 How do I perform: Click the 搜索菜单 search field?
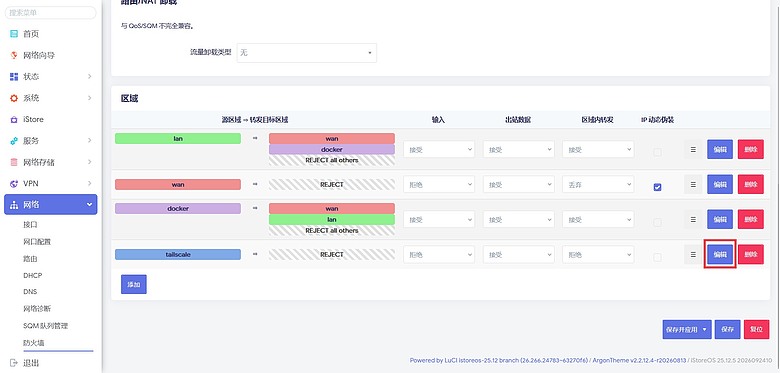click(50, 13)
